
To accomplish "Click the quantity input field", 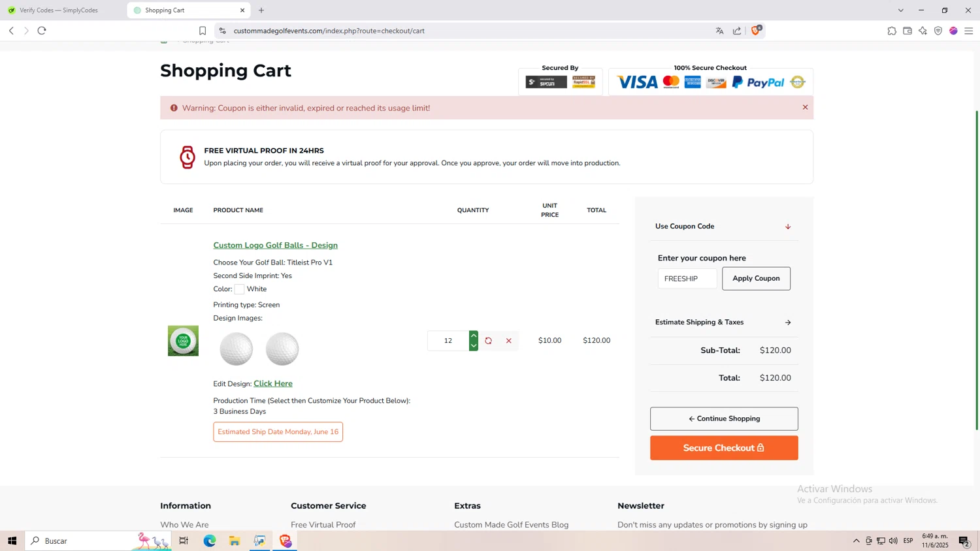I will pos(448,341).
